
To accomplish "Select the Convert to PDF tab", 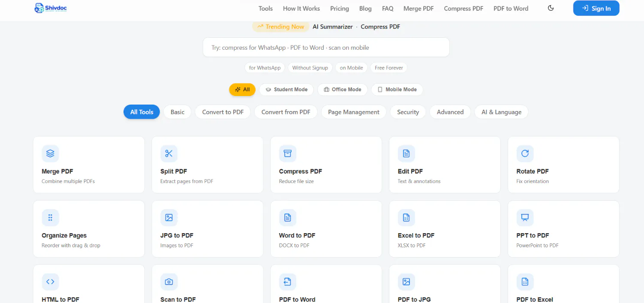I will tap(223, 112).
